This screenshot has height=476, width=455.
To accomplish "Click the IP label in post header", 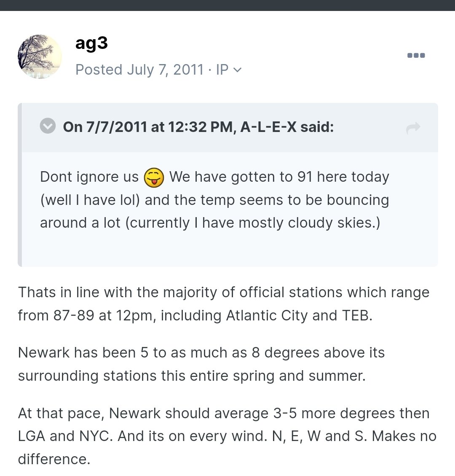I will pyautogui.click(x=222, y=70).
